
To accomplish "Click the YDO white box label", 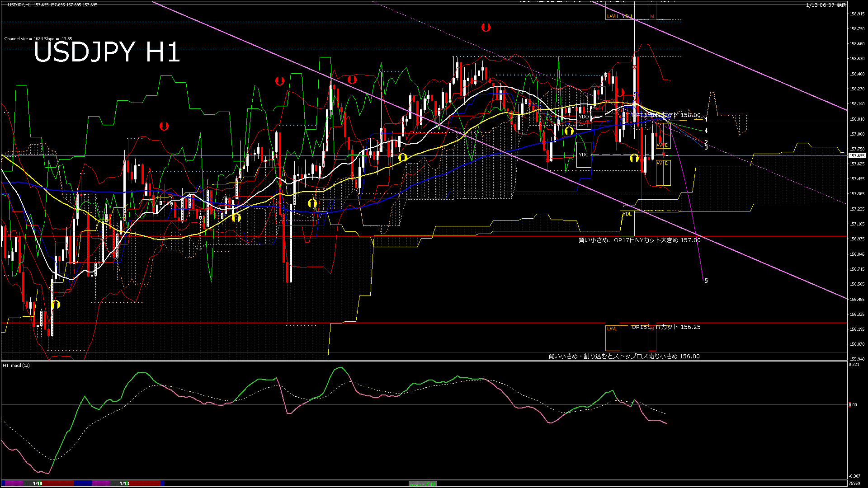I will pyautogui.click(x=584, y=117).
